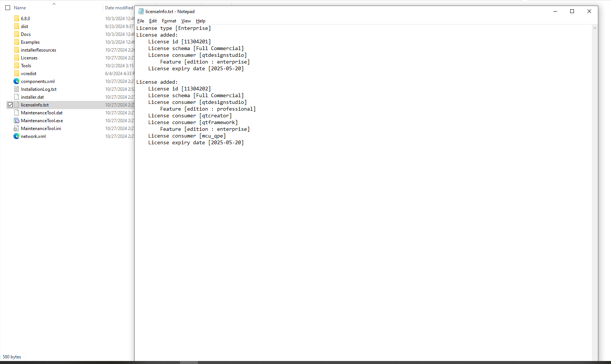The width and height of the screenshot is (611, 364).
Task: Select the MaintenanceTool.ini settings file icon
Action: pos(16,128)
